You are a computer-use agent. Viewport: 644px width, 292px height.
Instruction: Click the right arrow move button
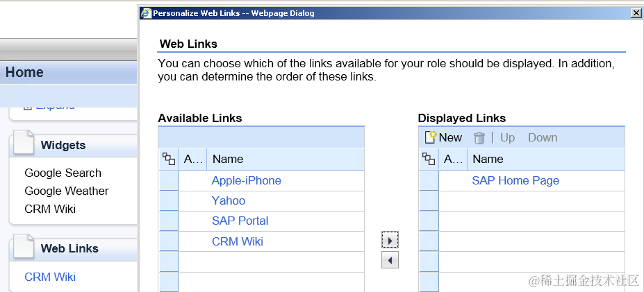point(390,240)
